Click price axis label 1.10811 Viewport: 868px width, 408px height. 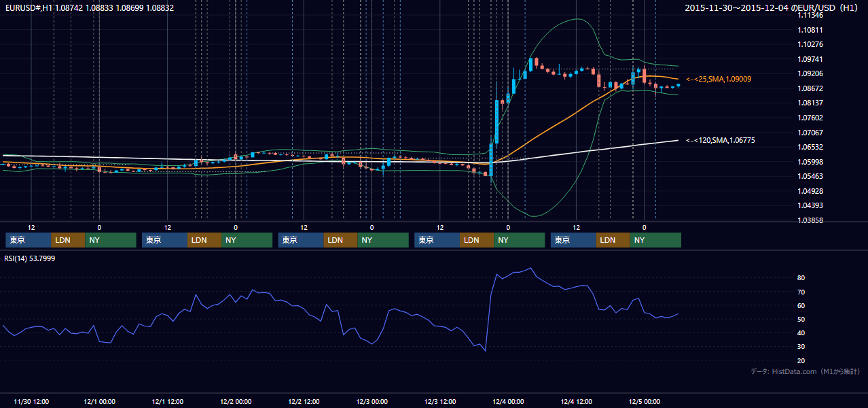(x=810, y=30)
